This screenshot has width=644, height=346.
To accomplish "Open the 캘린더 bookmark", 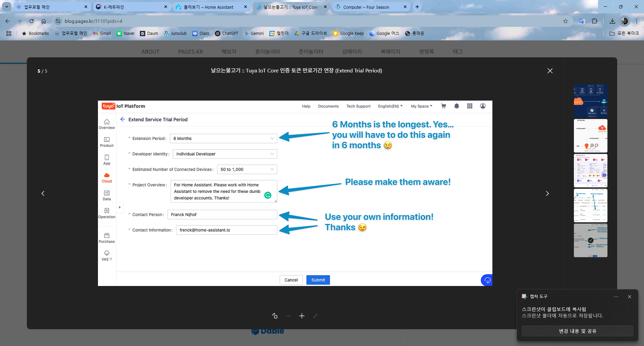I will 279,33.
